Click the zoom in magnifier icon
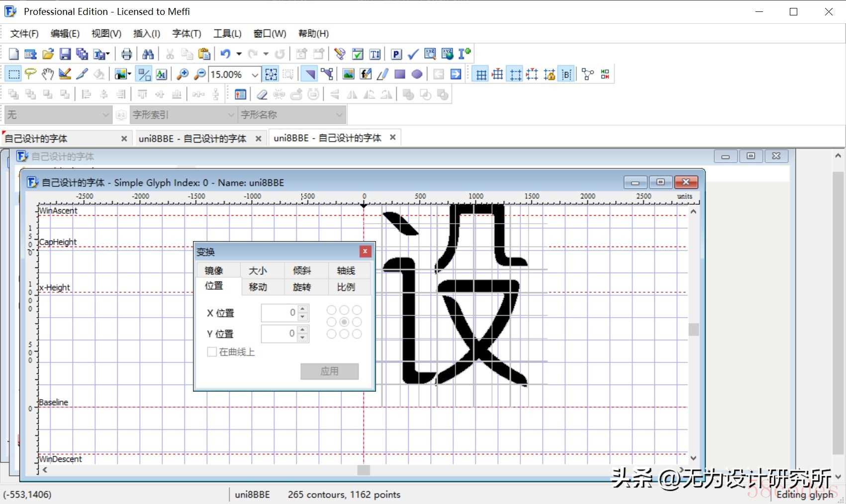 click(183, 74)
